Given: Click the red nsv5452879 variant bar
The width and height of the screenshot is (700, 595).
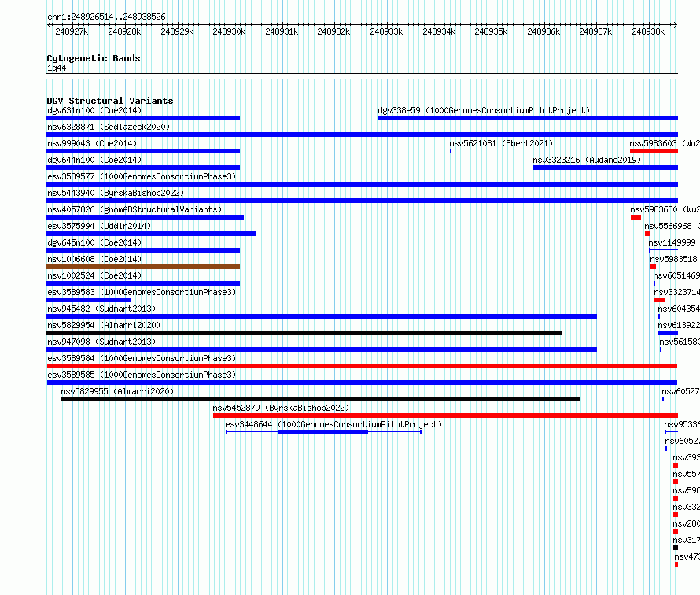Looking at the screenshot, I should pyautogui.click(x=445, y=416).
